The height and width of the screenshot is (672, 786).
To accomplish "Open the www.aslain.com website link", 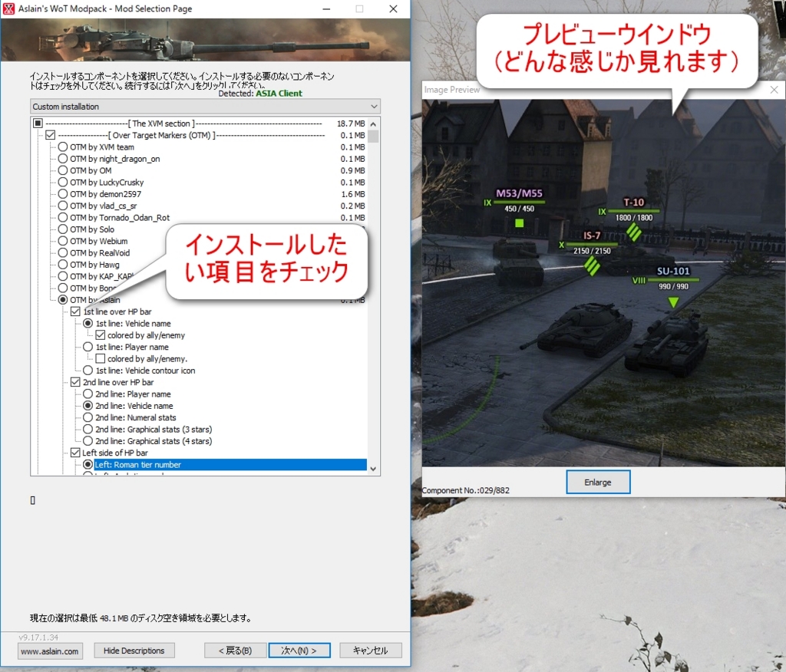I will [x=49, y=651].
